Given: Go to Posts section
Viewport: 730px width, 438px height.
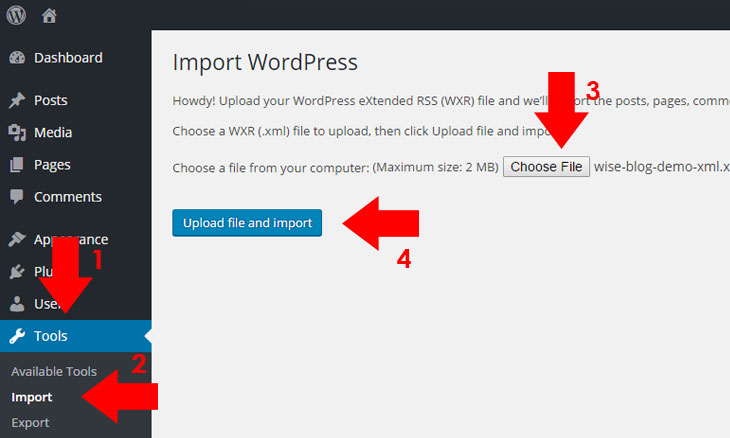Looking at the screenshot, I should click(x=51, y=100).
